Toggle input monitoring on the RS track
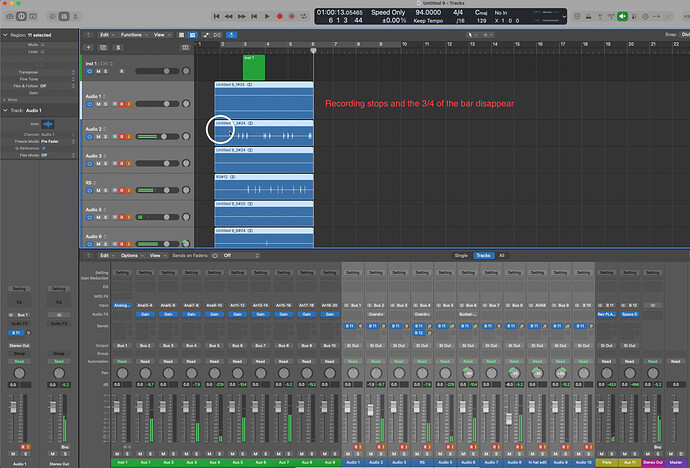 129,190
